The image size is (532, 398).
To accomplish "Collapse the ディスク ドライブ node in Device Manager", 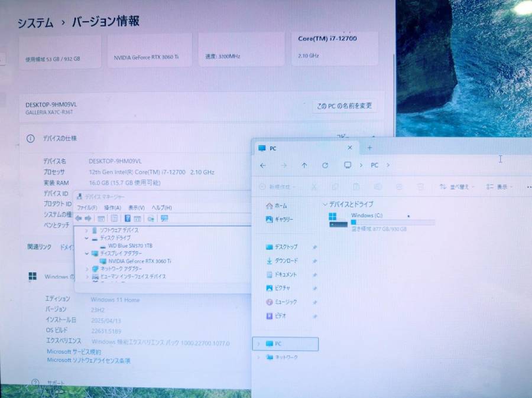I will [87, 238].
